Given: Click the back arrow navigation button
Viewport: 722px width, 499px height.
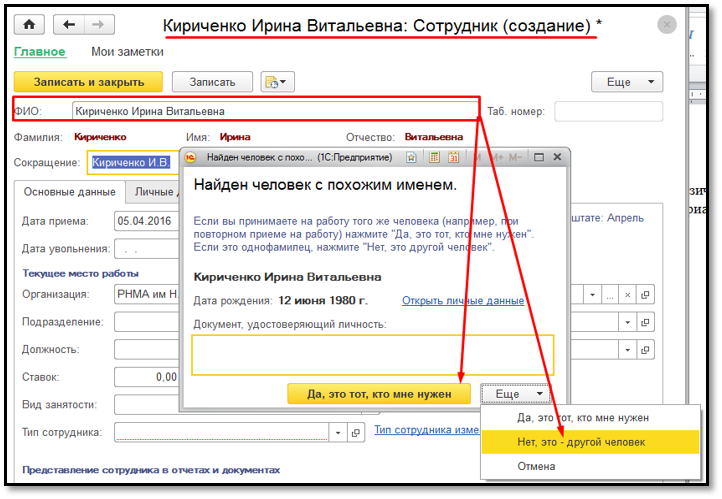Looking at the screenshot, I should pos(69,25).
